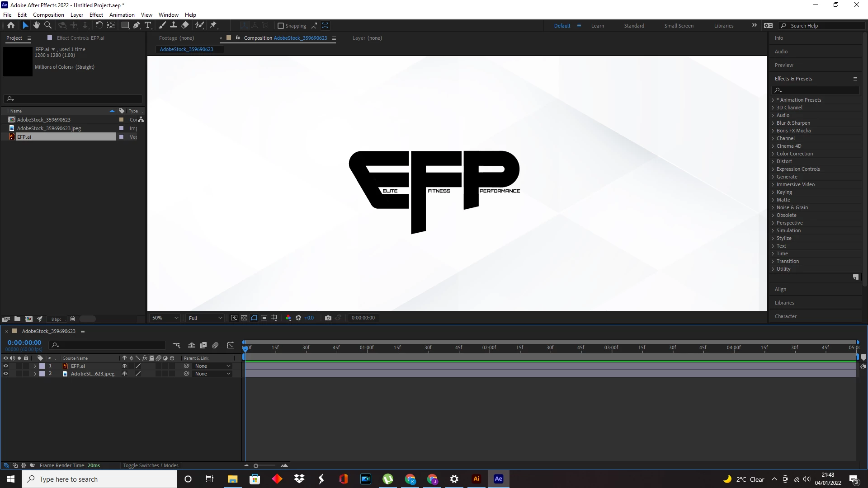Select the Rectangle shape tool
The width and height of the screenshot is (868, 488).
pos(125,25)
